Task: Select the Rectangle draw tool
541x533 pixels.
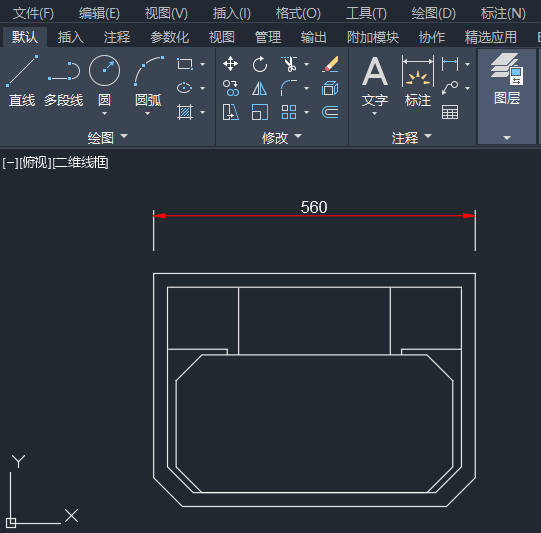Action: [x=185, y=64]
